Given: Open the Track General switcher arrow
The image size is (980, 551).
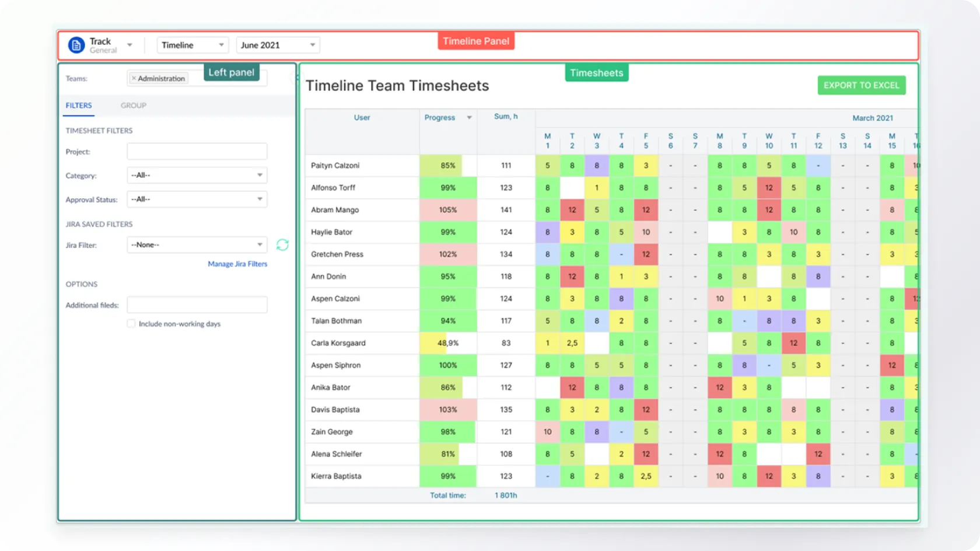Looking at the screenshot, I should [x=129, y=45].
